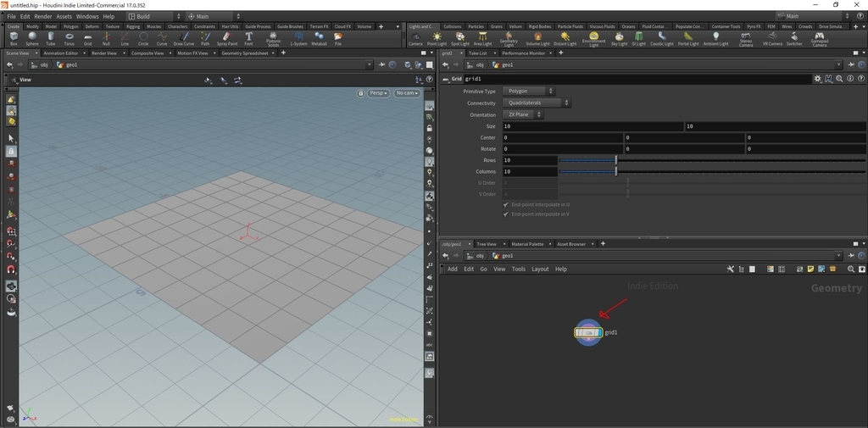Screen dimensions: 868x428
Task: Toggle the viewport camera lock icon
Action: click(x=361, y=93)
